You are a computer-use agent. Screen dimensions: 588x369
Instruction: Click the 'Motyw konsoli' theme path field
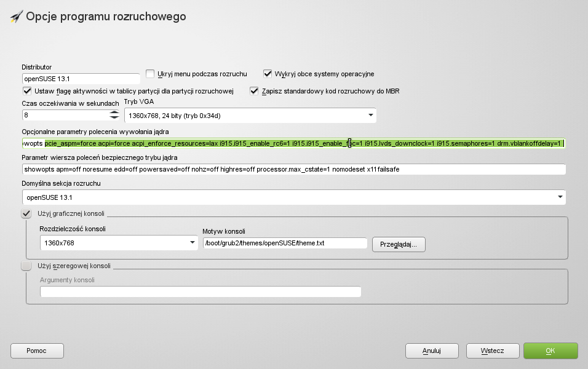coord(284,243)
